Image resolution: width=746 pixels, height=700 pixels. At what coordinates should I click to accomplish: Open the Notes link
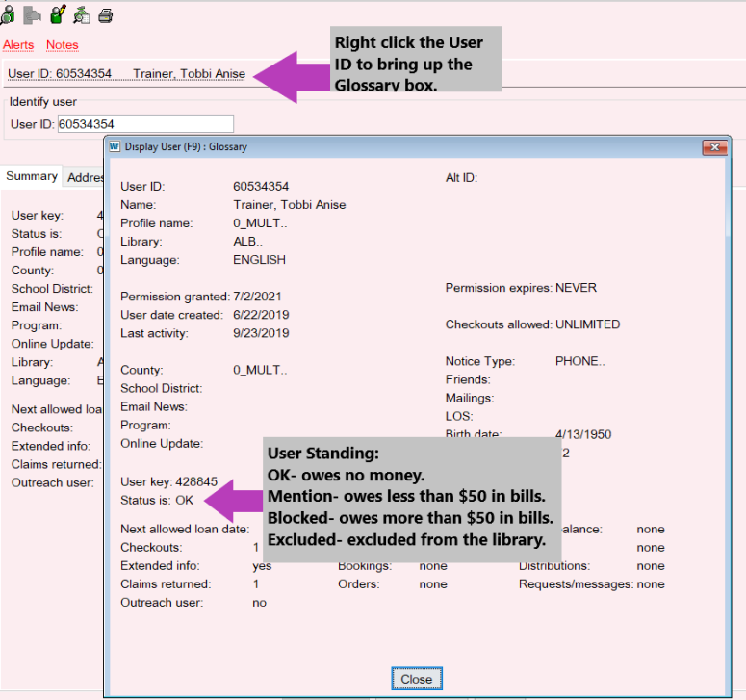(x=63, y=45)
